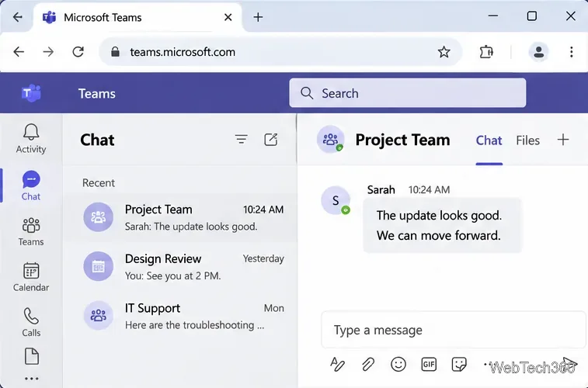The image size is (588, 388).
Task: Open chat filter icon
Action: [x=241, y=140]
